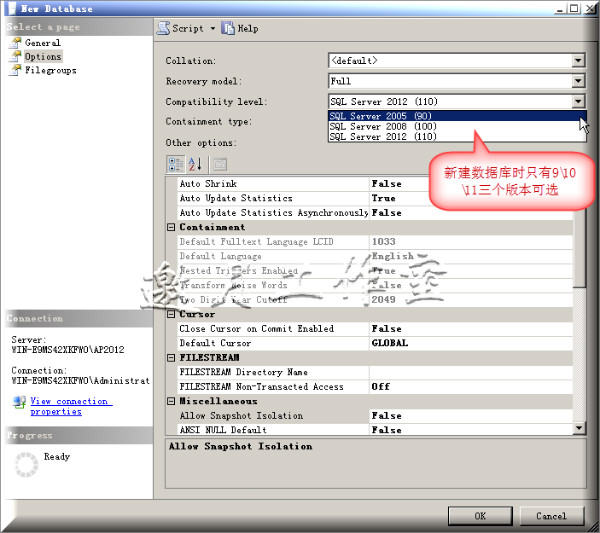600x533 pixels.
Task: Click the Auto Update Statistics True value
Action: tap(384, 198)
